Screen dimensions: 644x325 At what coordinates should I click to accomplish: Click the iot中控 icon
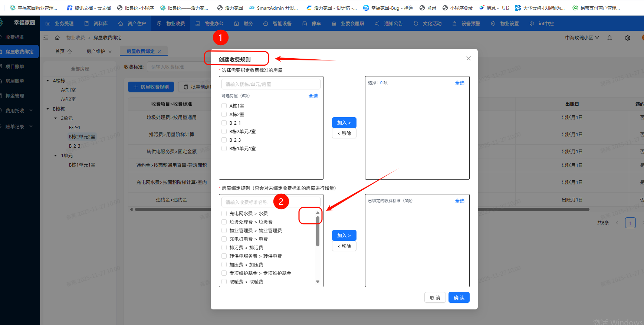(x=532, y=23)
